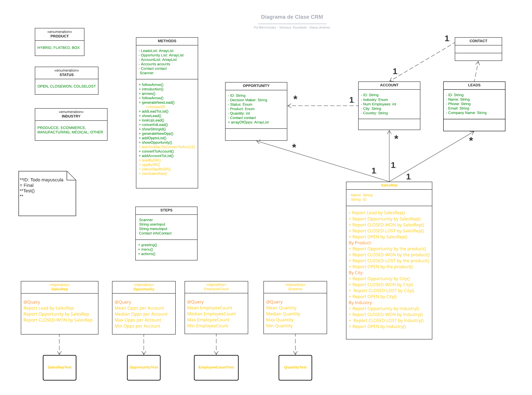Select the ACCOUNT class box
The image size is (532, 395).
click(x=389, y=105)
